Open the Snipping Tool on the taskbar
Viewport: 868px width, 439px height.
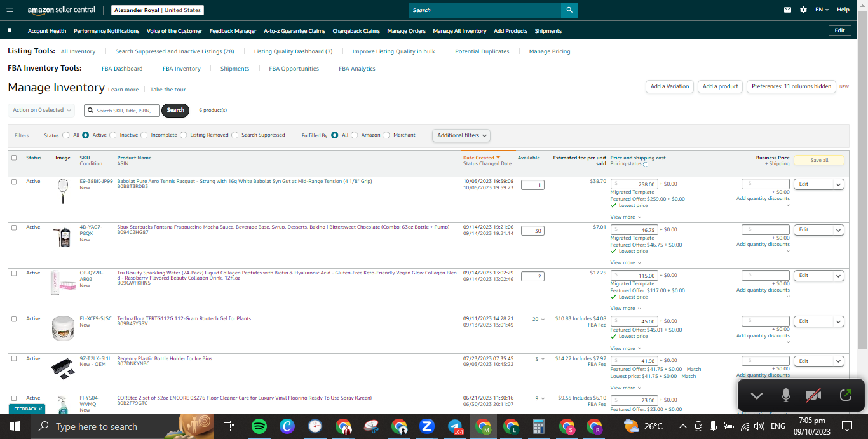[371, 426]
